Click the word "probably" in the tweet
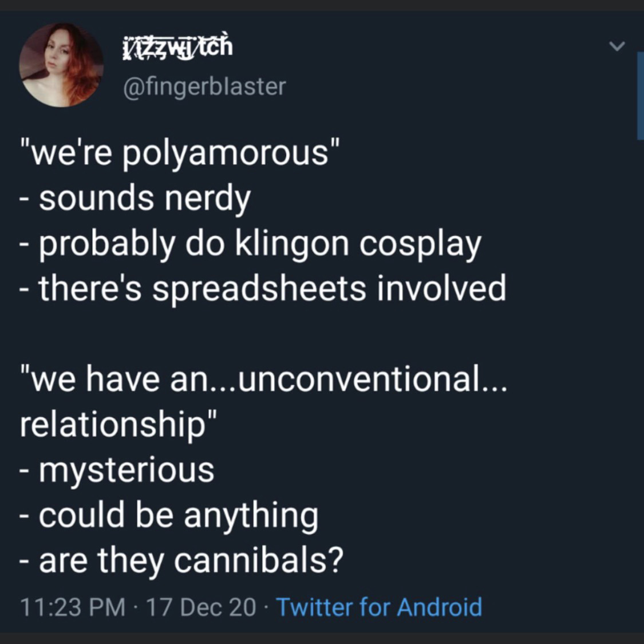 [x=107, y=244]
